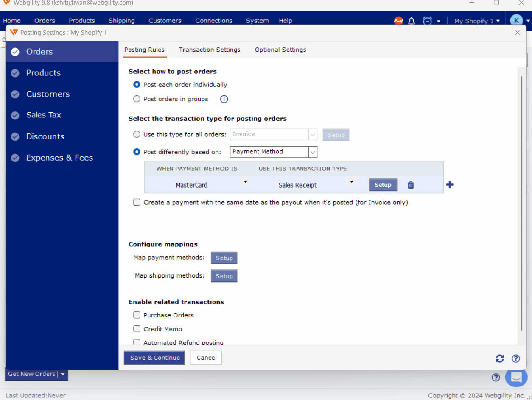Click the dialog's vertical scrollbar

(522, 203)
